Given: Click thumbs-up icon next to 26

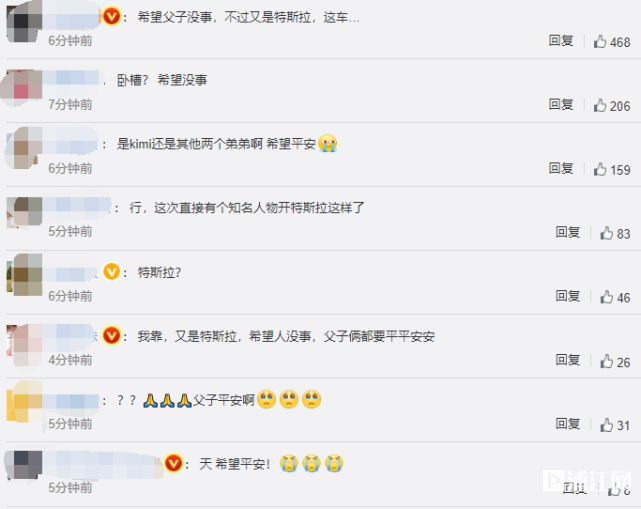Looking at the screenshot, I should tap(606, 361).
